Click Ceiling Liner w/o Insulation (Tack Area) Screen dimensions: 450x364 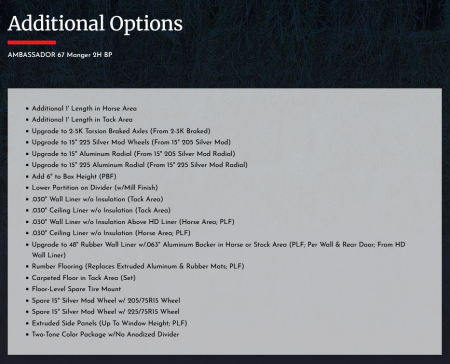click(x=101, y=210)
